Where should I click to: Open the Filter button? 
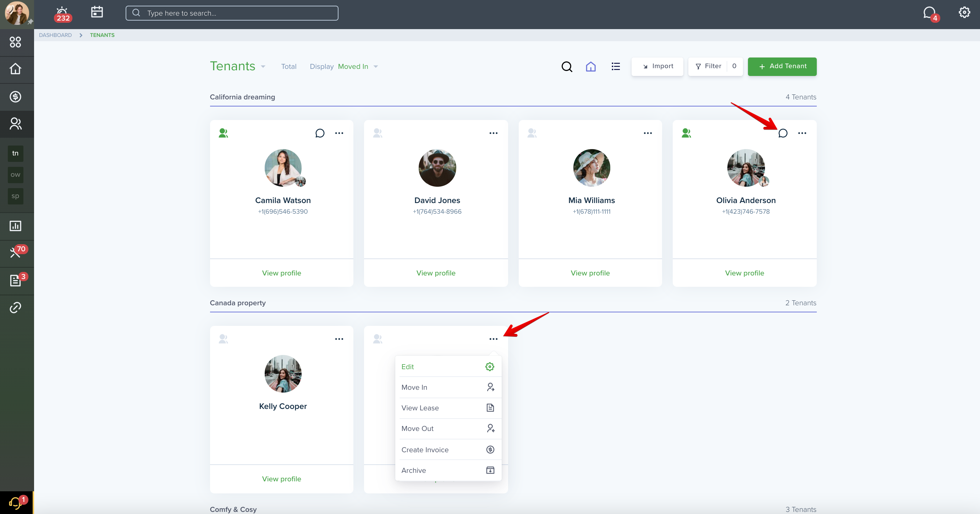[715, 66]
